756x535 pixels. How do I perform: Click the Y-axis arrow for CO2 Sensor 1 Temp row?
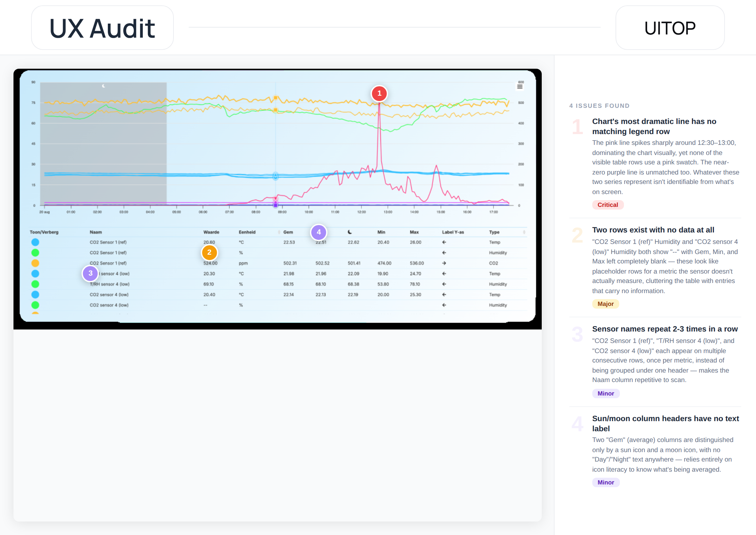(x=444, y=242)
